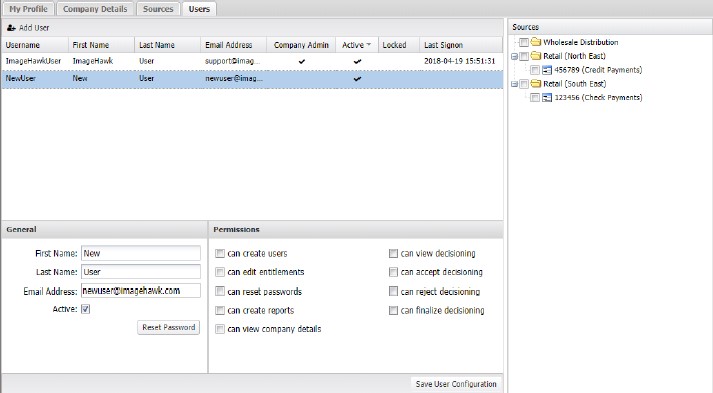Sort by the Last Name column header
Image resolution: width=713 pixels, height=393 pixels.
tap(167, 45)
